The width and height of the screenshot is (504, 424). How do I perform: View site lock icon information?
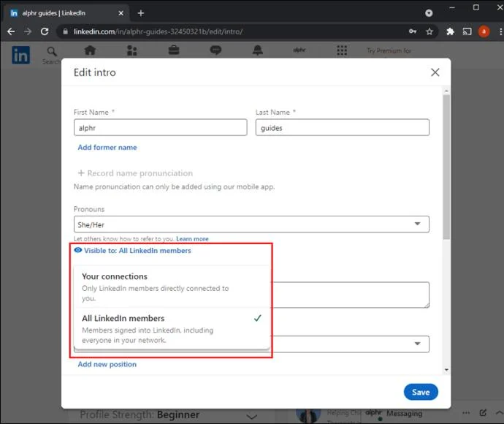(x=66, y=31)
